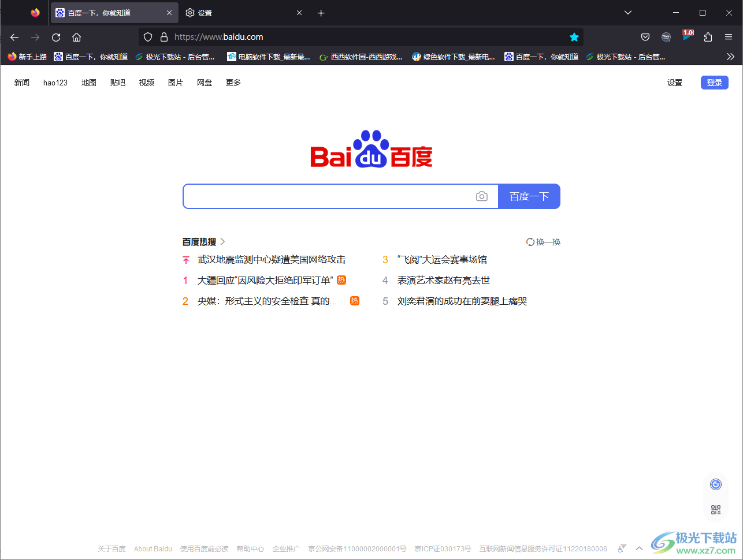This screenshot has width=743, height=560.
Task: Open 视频 in Baidu navigation
Action: (x=147, y=83)
